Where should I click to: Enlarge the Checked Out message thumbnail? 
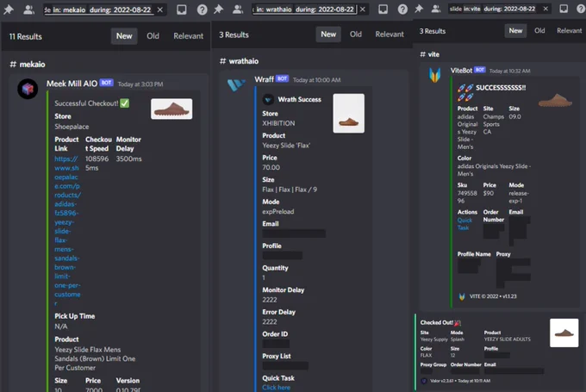pos(564,333)
